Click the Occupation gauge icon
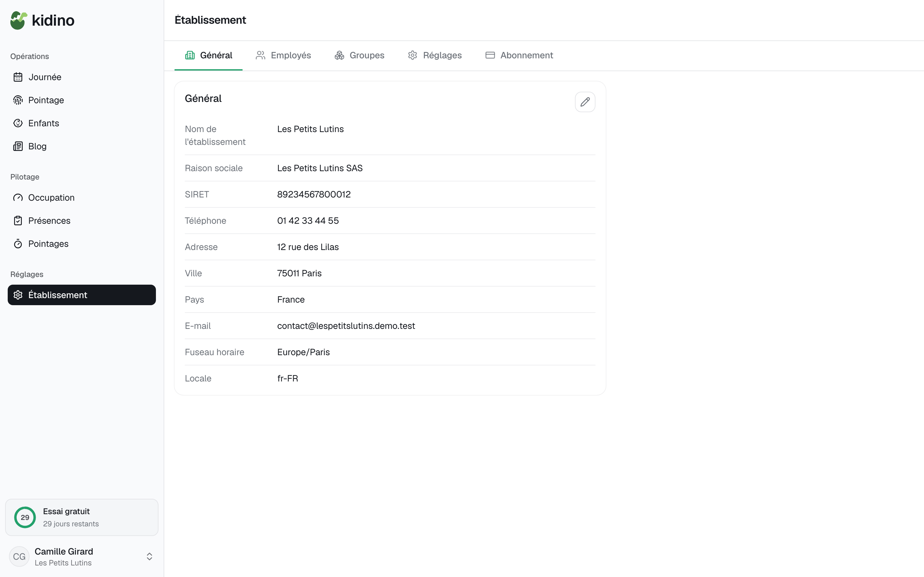Screen dimensions: 924x577 18,198
